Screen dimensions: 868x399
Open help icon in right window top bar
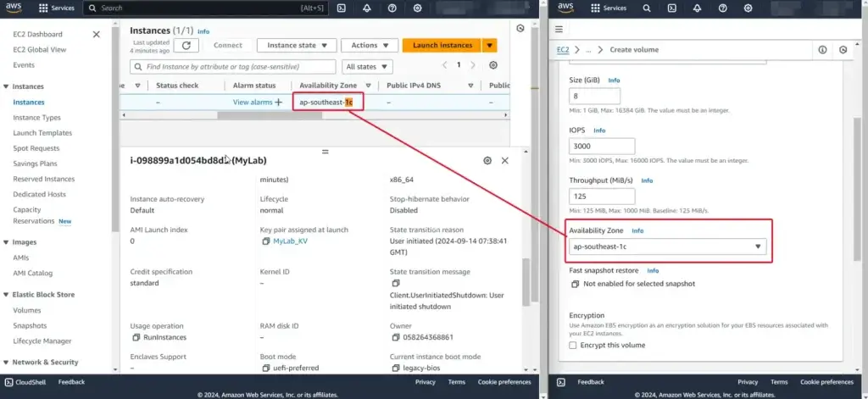[x=722, y=8]
